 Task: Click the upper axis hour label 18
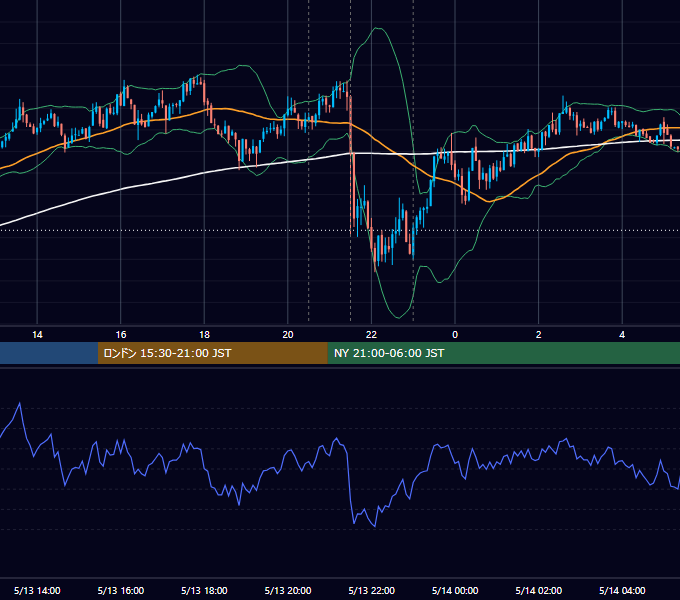(x=204, y=335)
